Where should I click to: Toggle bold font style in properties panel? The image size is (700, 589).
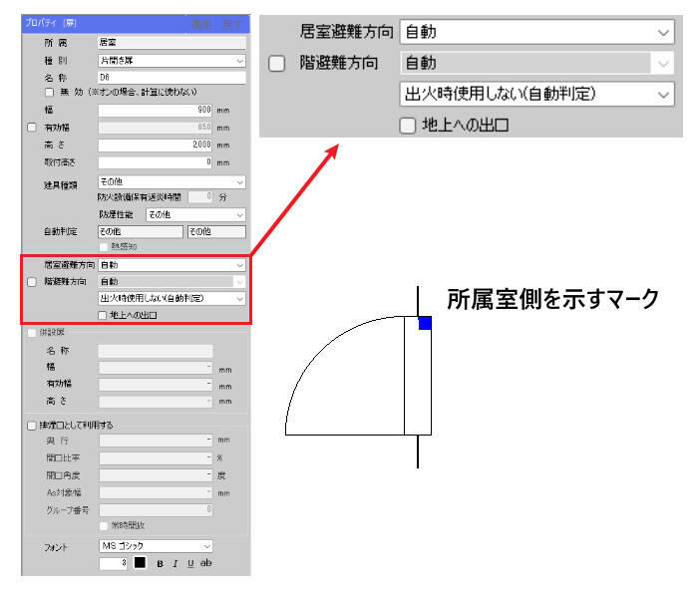160,564
